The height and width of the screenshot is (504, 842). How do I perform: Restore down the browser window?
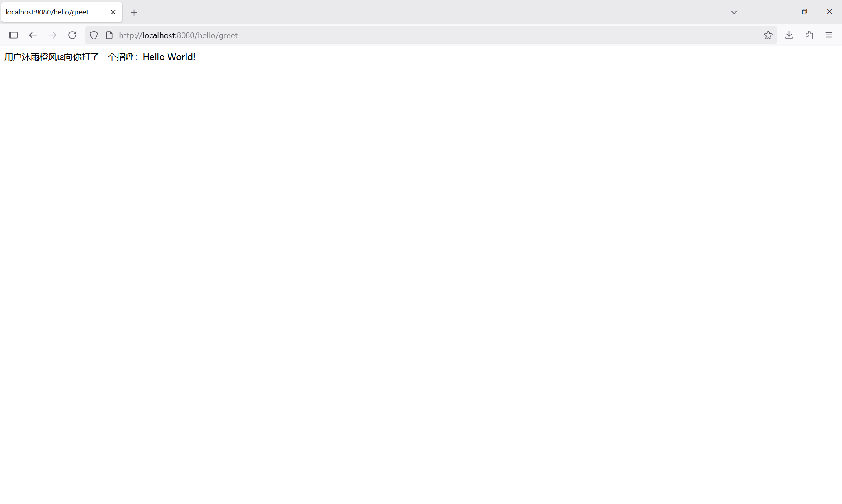804,11
